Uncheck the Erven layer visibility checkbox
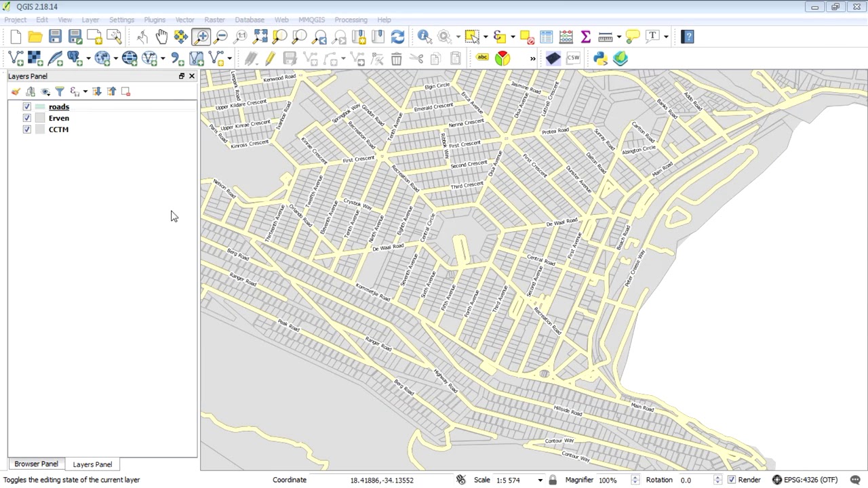Screen dimensions: 868x488 [27, 118]
